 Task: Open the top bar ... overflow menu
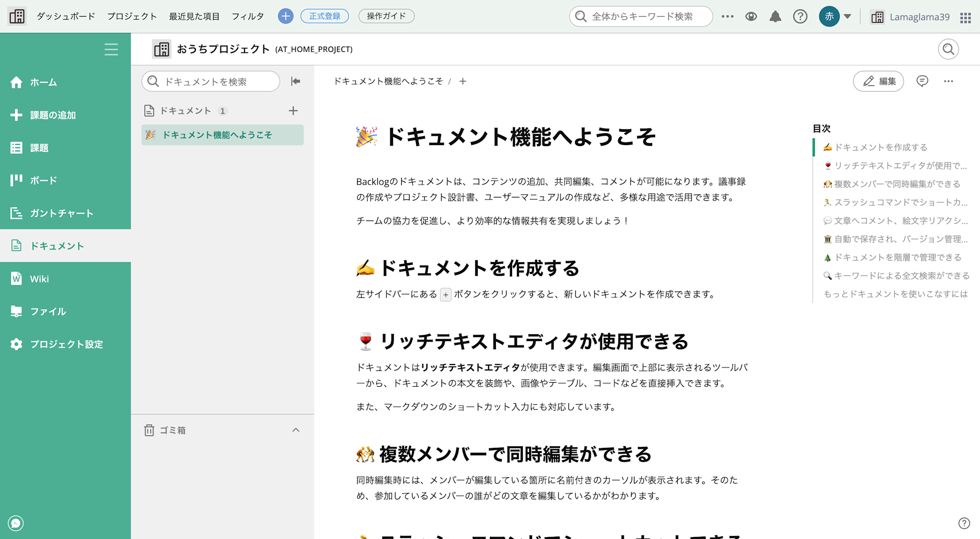(x=727, y=16)
